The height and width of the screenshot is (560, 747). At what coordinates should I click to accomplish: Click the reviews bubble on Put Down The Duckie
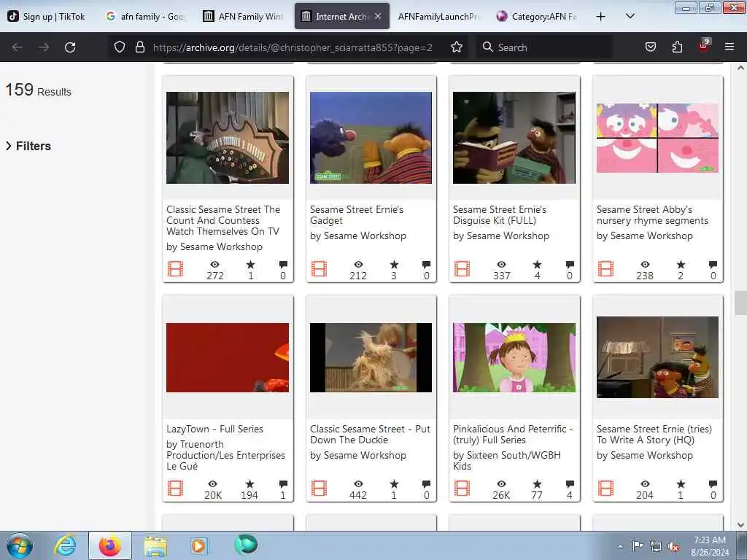point(426,484)
